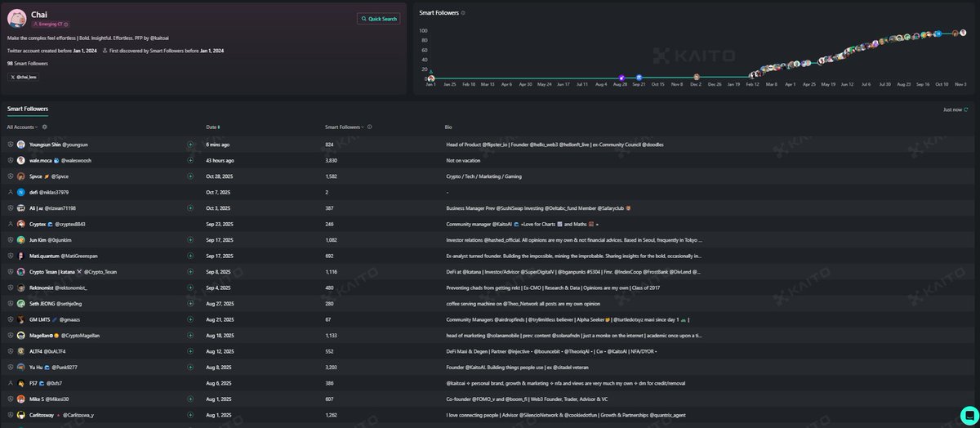980x428 pixels.
Task: Click "98 Smart Followers" count in profile
Action: click(28, 63)
